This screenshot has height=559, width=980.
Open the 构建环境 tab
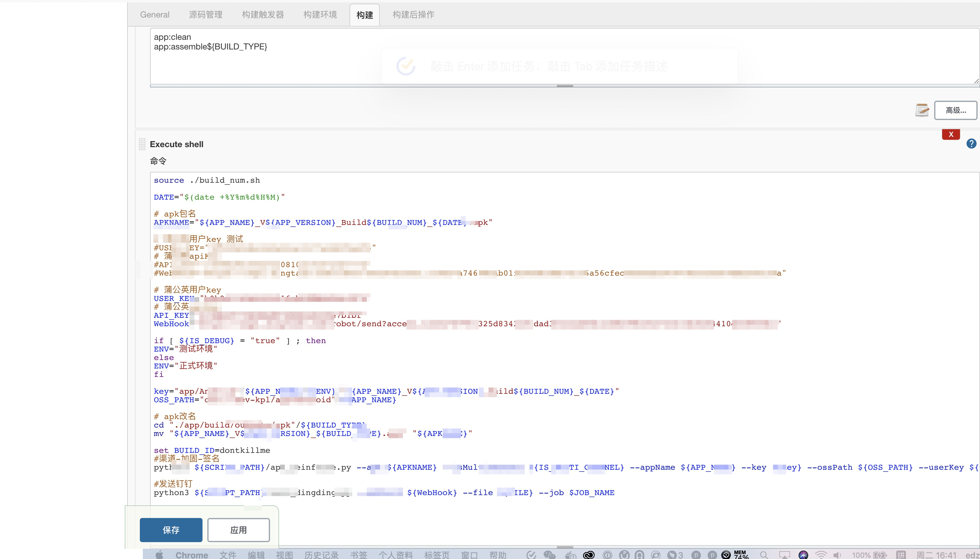coord(320,14)
